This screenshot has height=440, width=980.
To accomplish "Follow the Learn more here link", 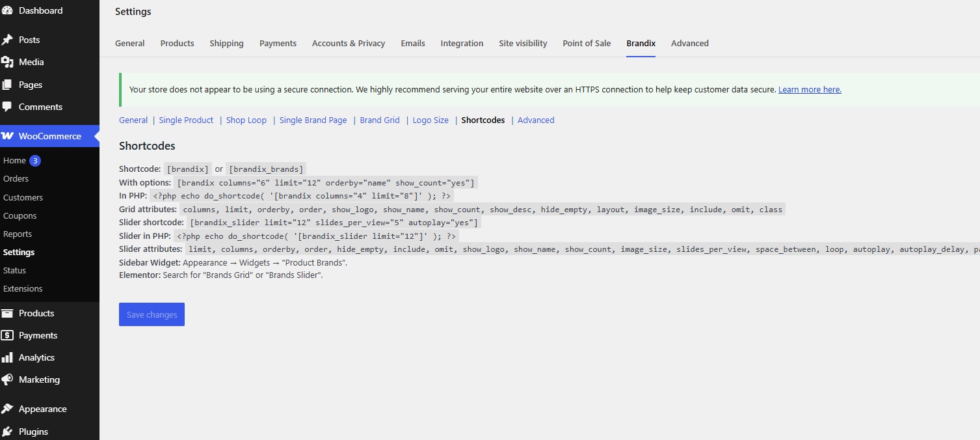I will pyautogui.click(x=810, y=90).
